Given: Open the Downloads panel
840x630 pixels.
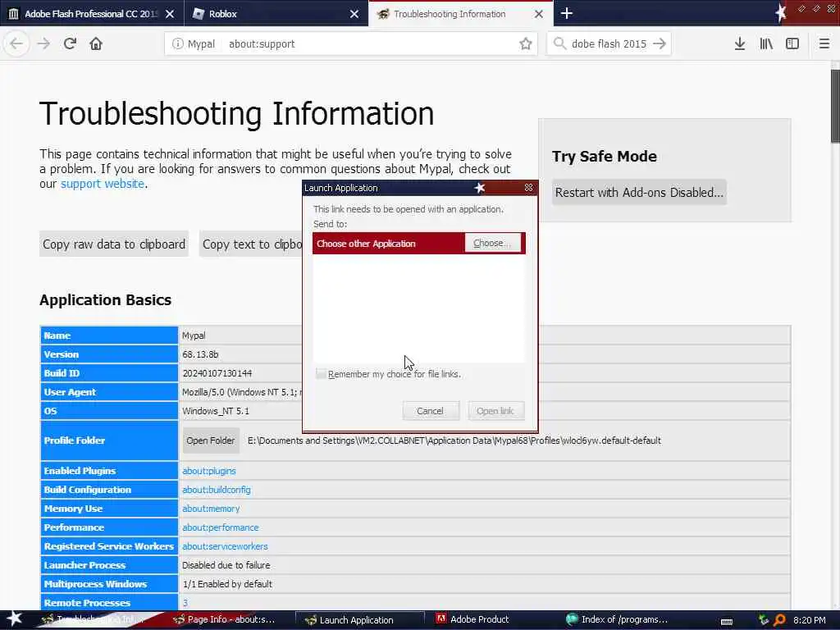Looking at the screenshot, I should pos(740,43).
